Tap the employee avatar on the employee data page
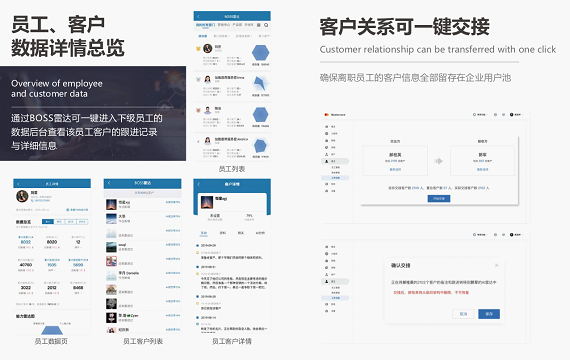This screenshot has height=360, width=570. 22,196
